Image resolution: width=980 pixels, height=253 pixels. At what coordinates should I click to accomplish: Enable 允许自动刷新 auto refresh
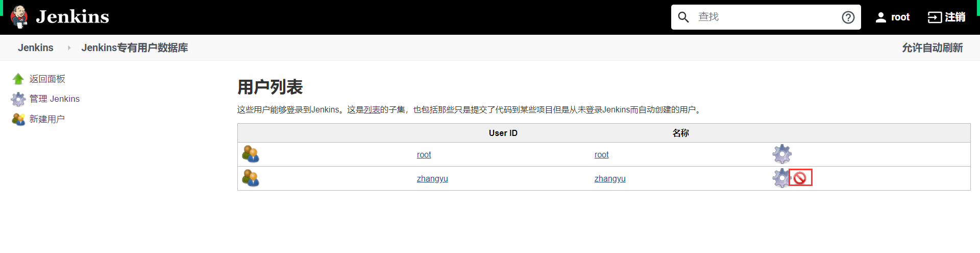pyautogui.click(x=932, y=48)
